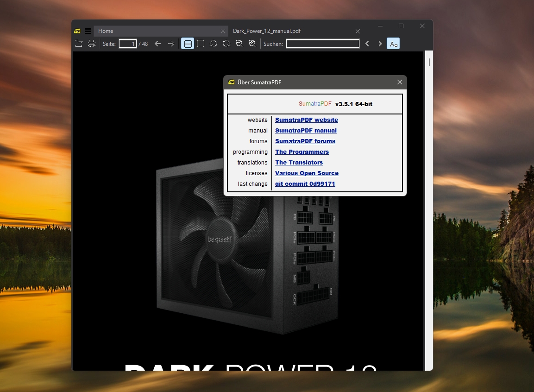Close the Home tab
534x392 pixels.
click(223, 32)
